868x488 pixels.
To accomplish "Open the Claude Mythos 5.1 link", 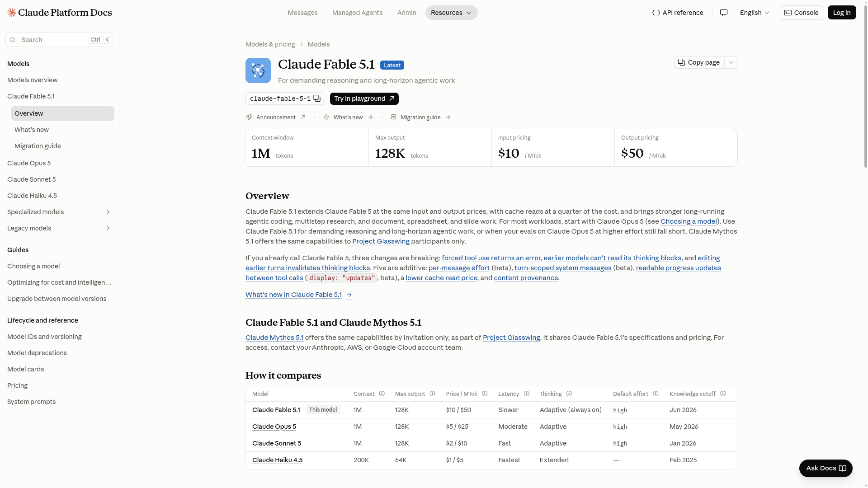I will point(274,338).
